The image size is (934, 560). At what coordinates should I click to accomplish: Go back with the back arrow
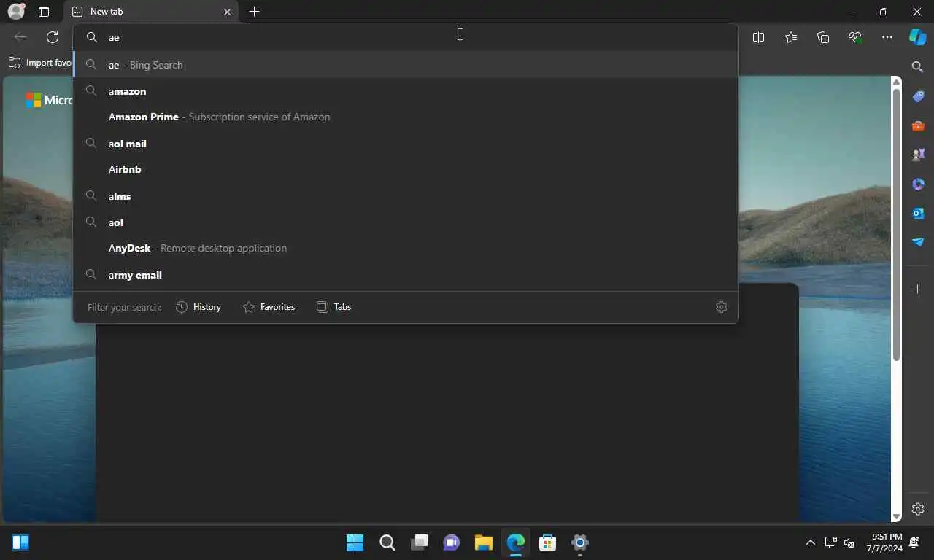pyautogui.click(x=20, y=37)
